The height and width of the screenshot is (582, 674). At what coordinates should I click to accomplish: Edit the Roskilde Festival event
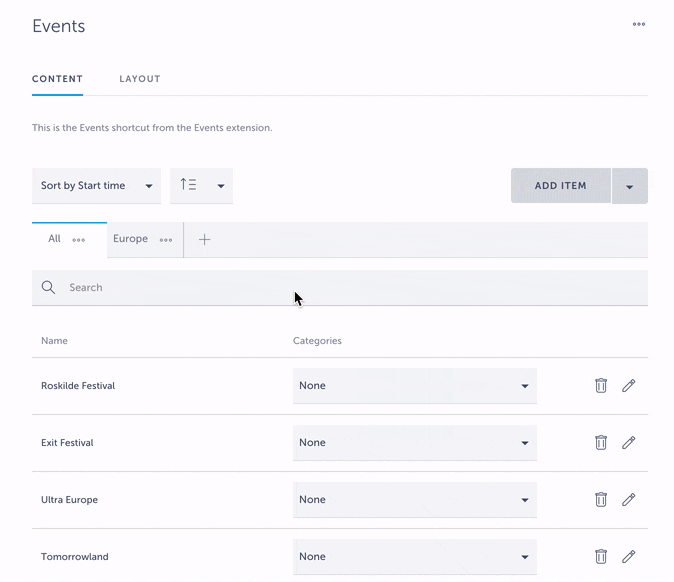click(x=629, y=386)
